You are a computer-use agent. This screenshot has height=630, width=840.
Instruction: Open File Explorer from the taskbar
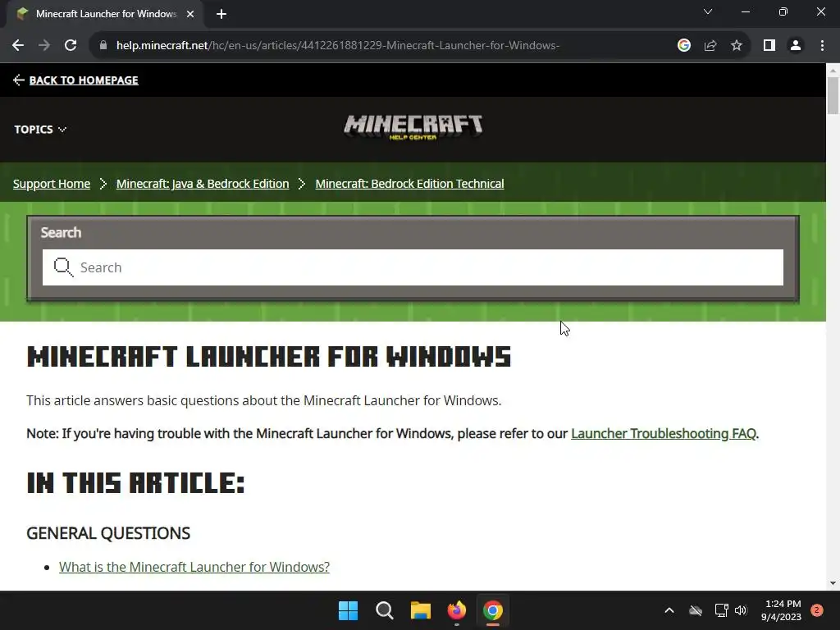click(421, 610)
